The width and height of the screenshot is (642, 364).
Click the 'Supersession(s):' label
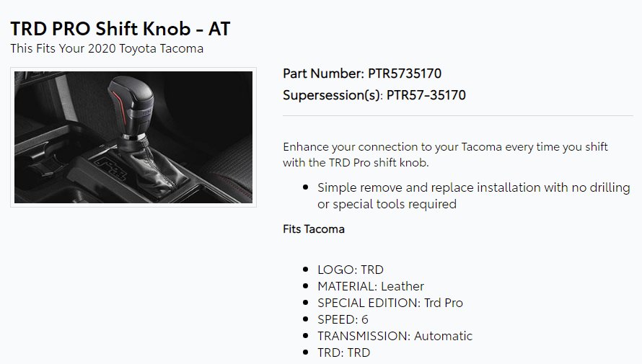tap(333, 95)
